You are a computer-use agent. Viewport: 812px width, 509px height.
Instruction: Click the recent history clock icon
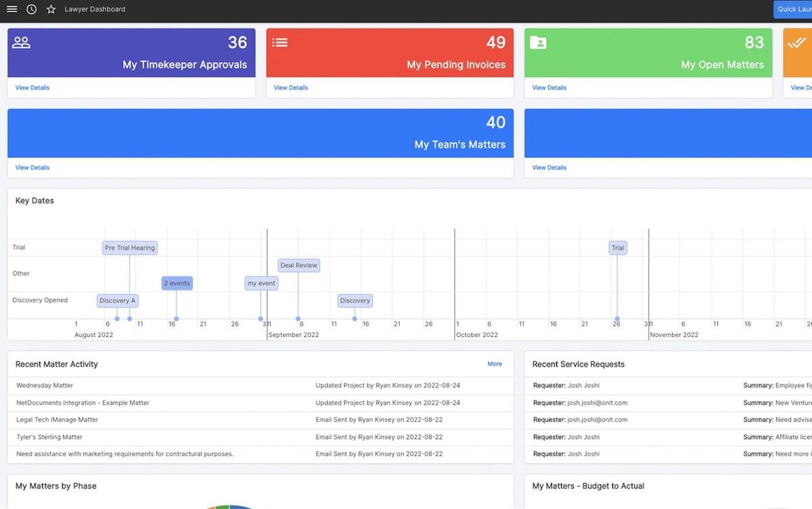point(31,9)
